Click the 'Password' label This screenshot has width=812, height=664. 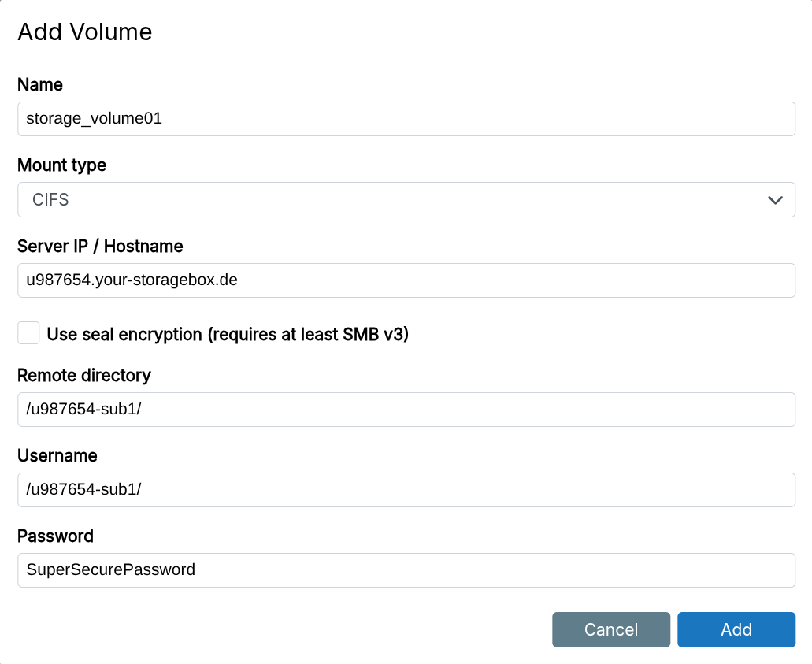coord(55,536)
